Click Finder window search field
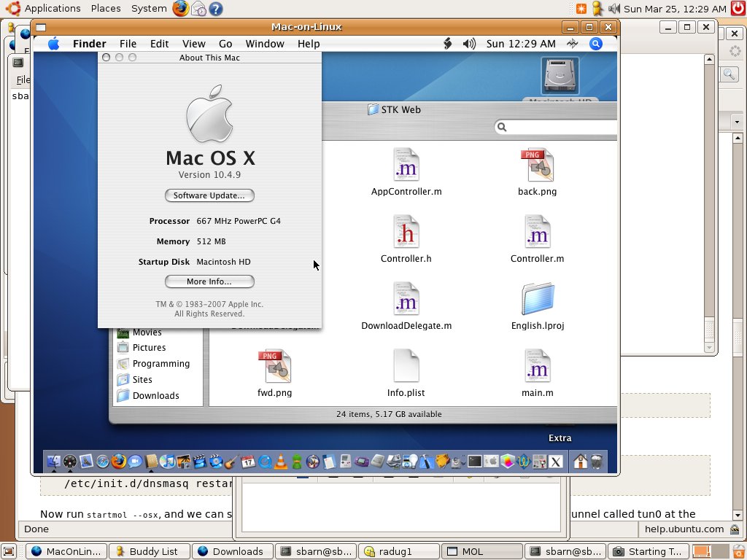Viewport: 747px width, 560px height. [x=557, y=127]
